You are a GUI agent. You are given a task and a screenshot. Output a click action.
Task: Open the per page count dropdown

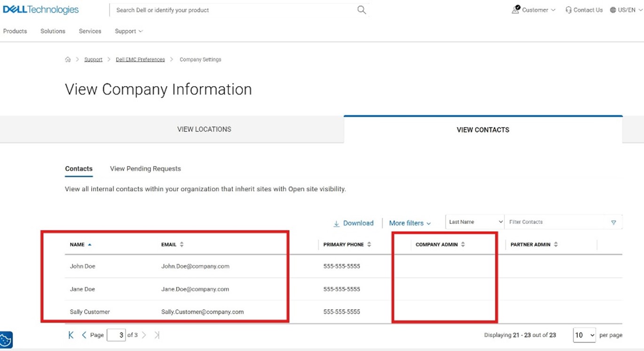pyautogui.click(x=584, y=335)
